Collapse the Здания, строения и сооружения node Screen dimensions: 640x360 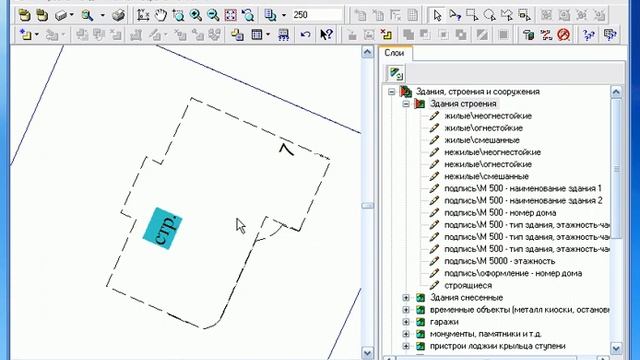coord(391,92)
